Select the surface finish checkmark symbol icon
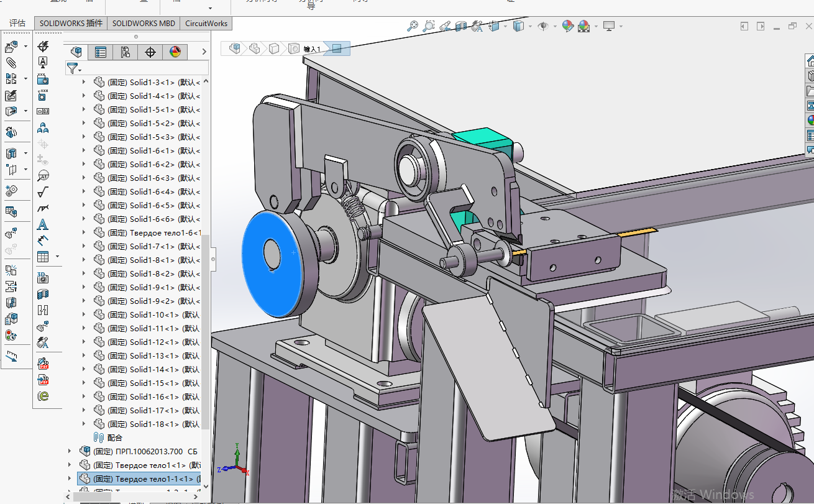The height and width of the screenshot is (504, 814). [x=43, y=192]
